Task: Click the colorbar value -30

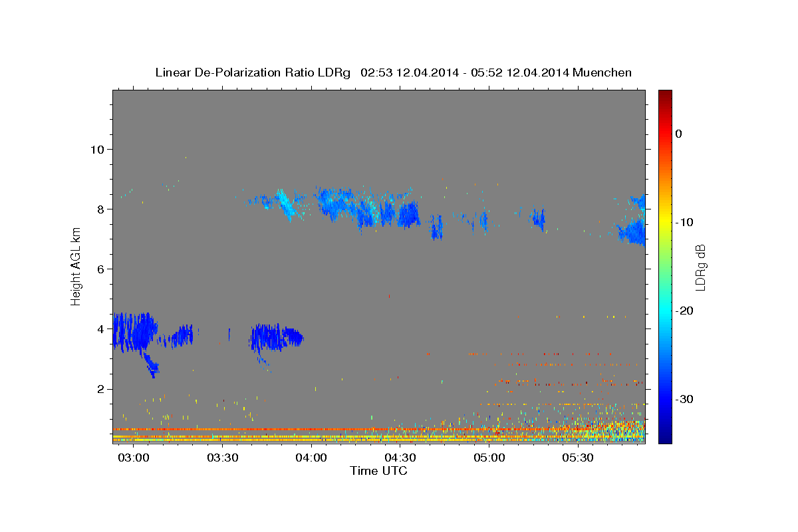Action: point(686,399)
